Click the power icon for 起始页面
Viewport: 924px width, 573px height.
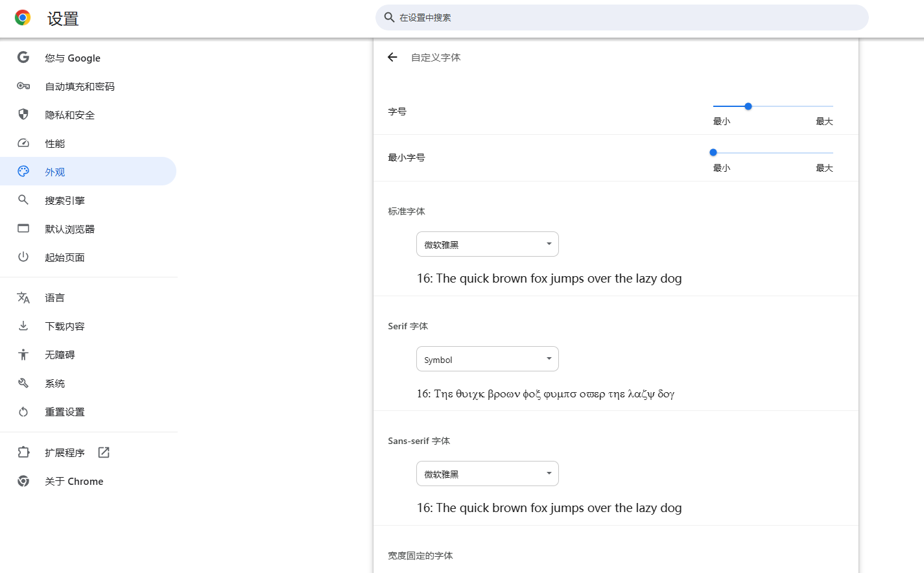click(23, 257)
